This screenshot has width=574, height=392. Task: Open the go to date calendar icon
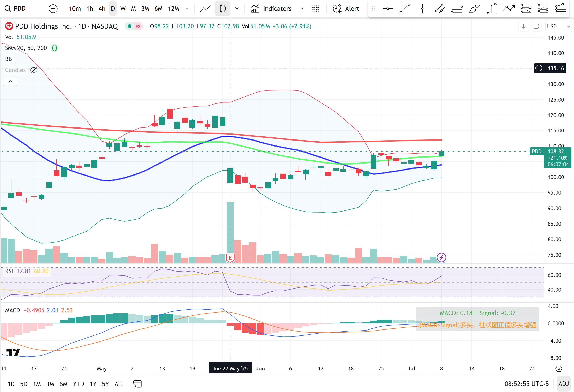point(137,384)
